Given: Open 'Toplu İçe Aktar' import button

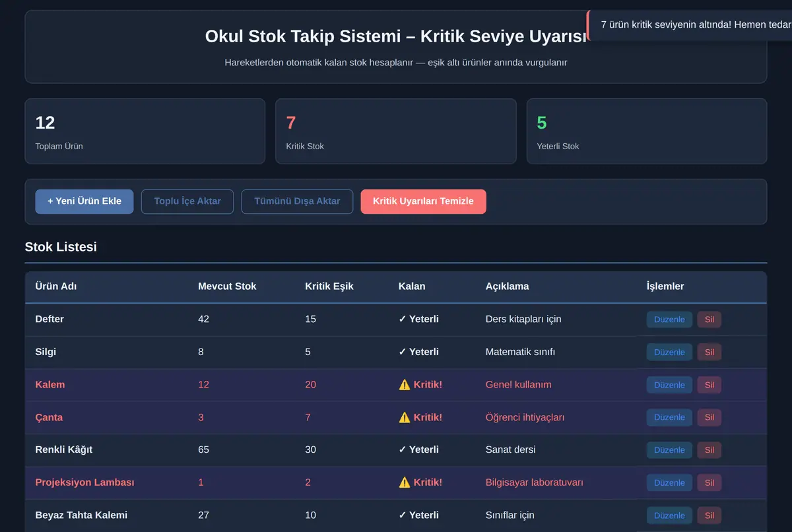Looking at the screenshot, I should pos(187,201).
